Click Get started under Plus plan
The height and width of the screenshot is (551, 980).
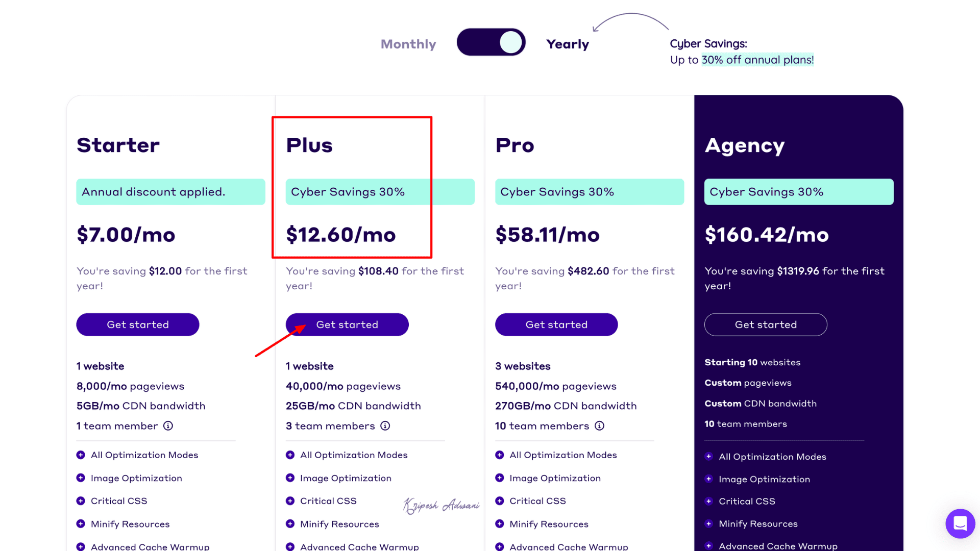point(347,324)
